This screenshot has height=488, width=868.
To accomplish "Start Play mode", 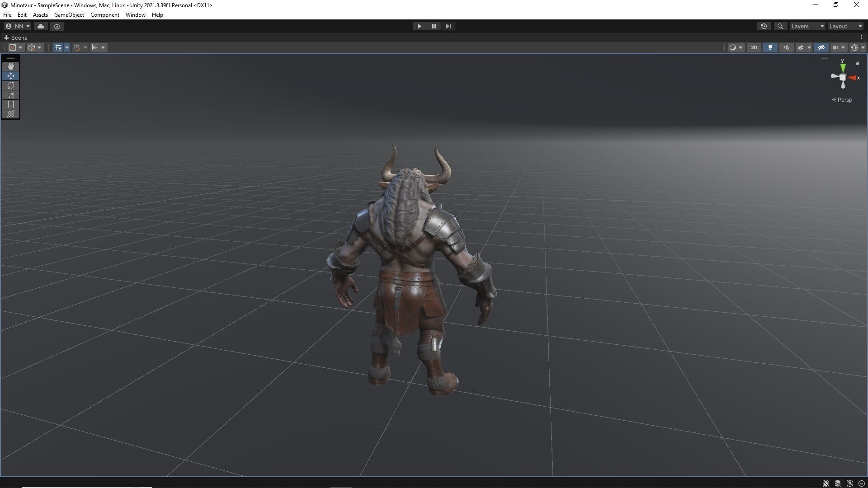I will pyautogui.click(x=419, y=26).
